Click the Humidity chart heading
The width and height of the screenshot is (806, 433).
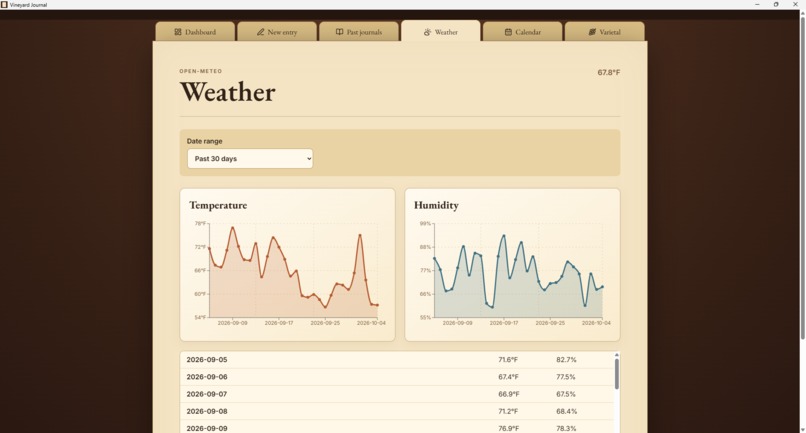pyautogui.click(x=436, y=205)
